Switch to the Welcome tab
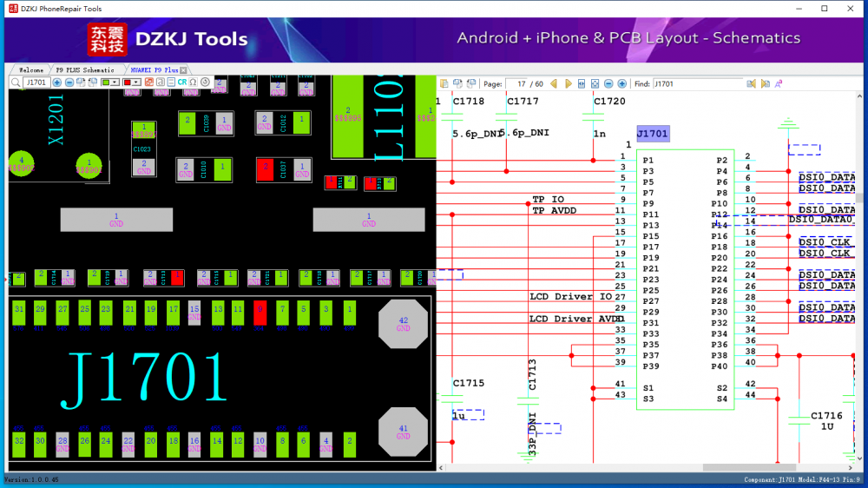868x488 pixels. point(31,69)
